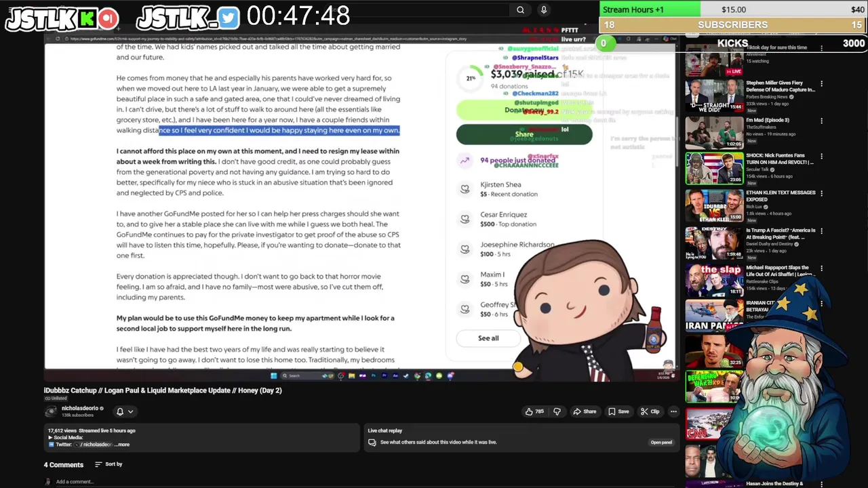Screen dimensions: 868x488
Task: Click trending arrow icon beside 94 people donated
Action: pos(465,161)
